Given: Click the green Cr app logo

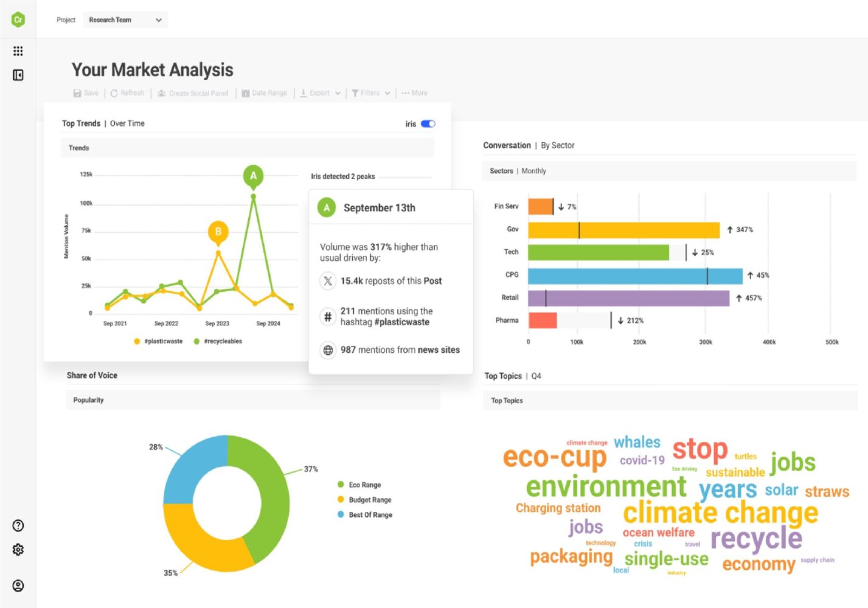Looking at the screenshot, I should click(x=18, y=19).
